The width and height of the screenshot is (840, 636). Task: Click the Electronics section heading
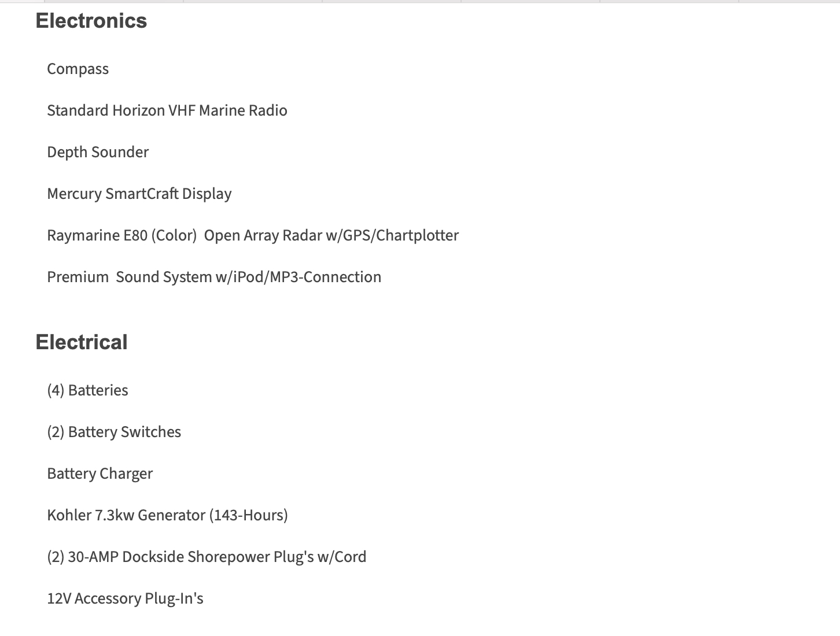point(91,21)
